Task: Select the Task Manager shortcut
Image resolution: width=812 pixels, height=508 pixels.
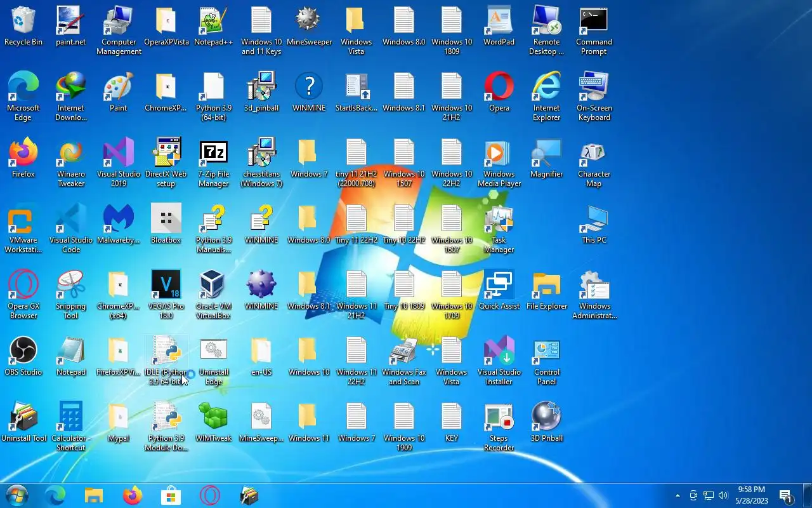Action: pyautogui.click(x=499, y=229)
